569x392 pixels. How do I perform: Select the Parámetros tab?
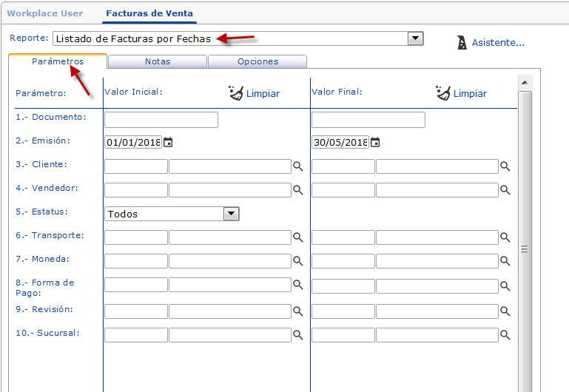click(58, 61)
